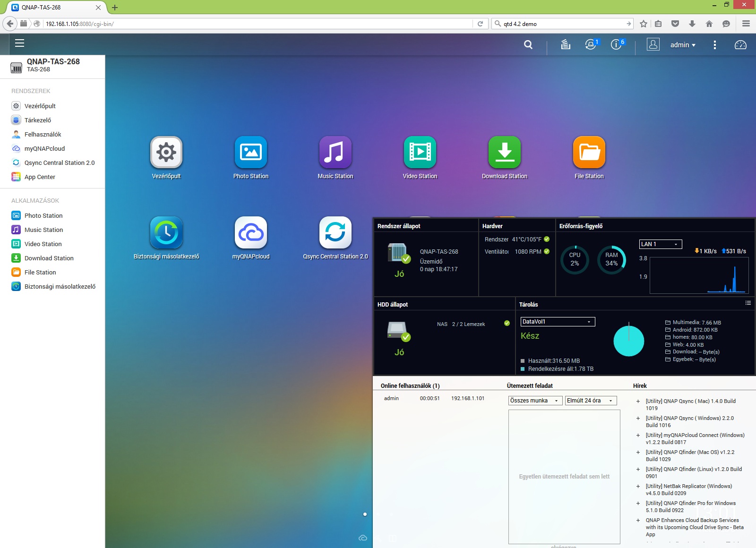
Task: Click the search magnifier in QTS toolbar
Action: [528, 45]
